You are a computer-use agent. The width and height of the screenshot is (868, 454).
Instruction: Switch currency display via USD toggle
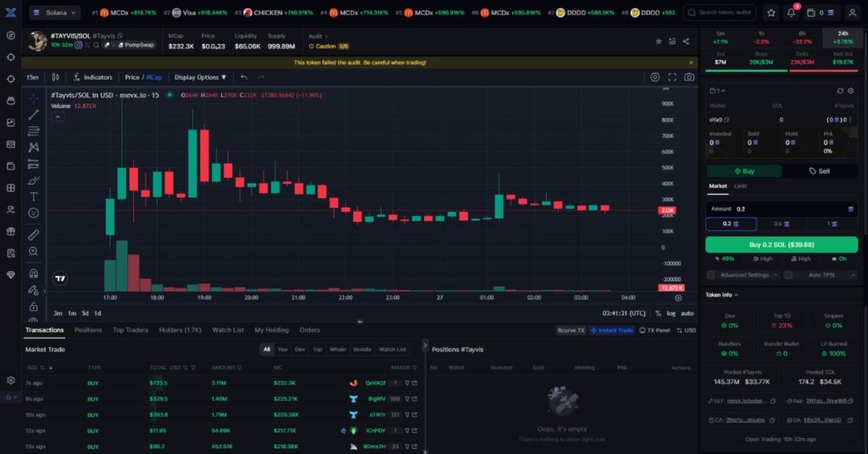pos(687,330)
